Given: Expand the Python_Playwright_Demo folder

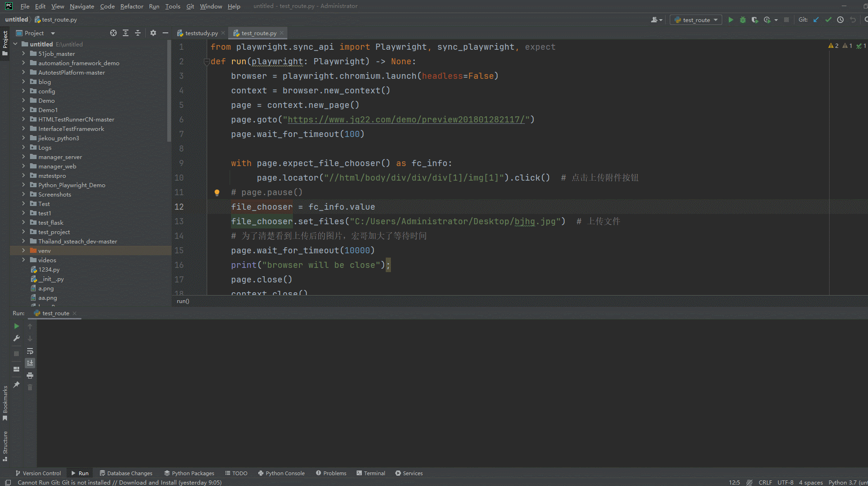Looking at the screenshot, I should [23, 185].
